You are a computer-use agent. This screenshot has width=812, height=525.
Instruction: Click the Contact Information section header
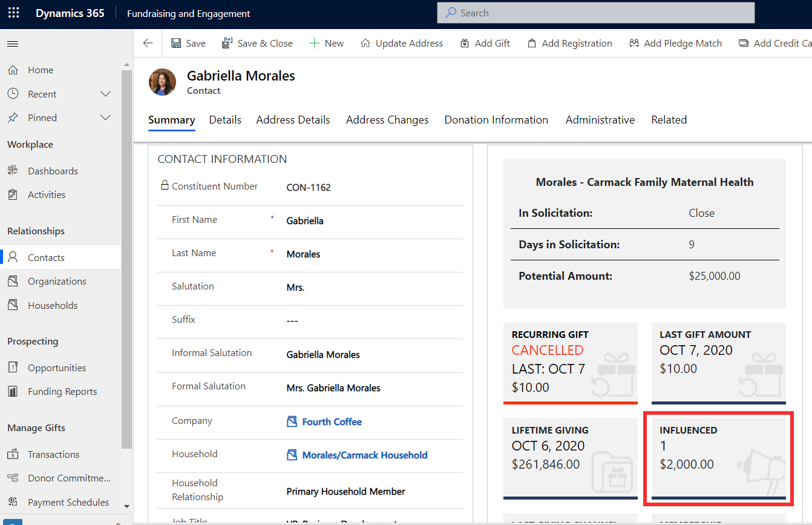pyautogui.click(x=223, y=159)
